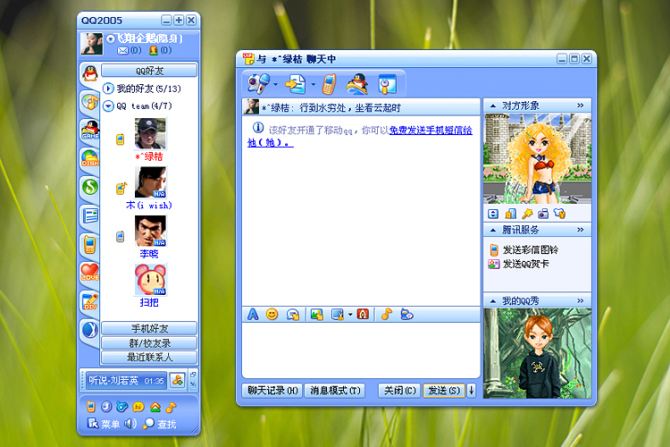Open the video/voice chat dropdown arrow
Viewport: 670px width, 447px height.
click(276, 84)
